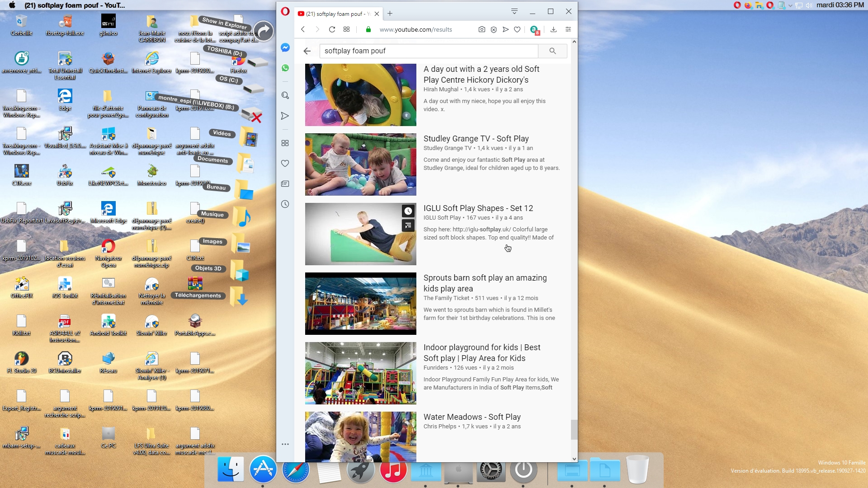Open 'Studley Grange TV - Soft Play' video title
The width and height of the screenshot is (868, 488).
coord(476,139)
